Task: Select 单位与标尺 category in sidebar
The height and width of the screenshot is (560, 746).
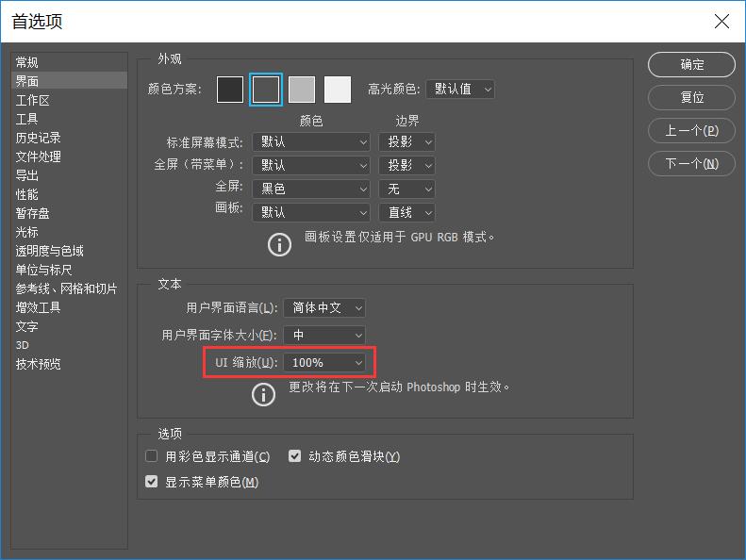Action: coord(69,270)
